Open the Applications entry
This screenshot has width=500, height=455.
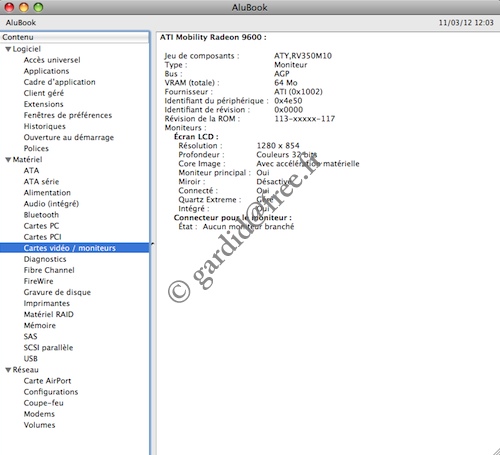[x=46, y=71]
